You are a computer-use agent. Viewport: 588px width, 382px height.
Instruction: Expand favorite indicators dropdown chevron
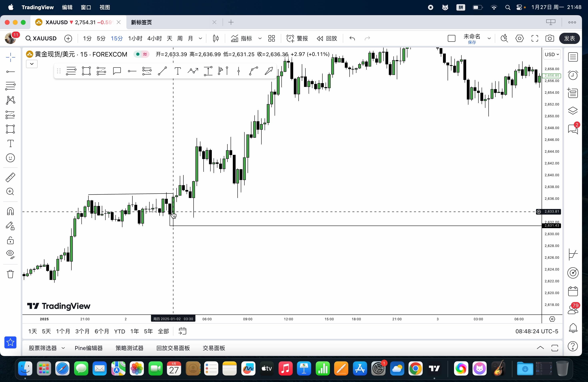(260, 38)
